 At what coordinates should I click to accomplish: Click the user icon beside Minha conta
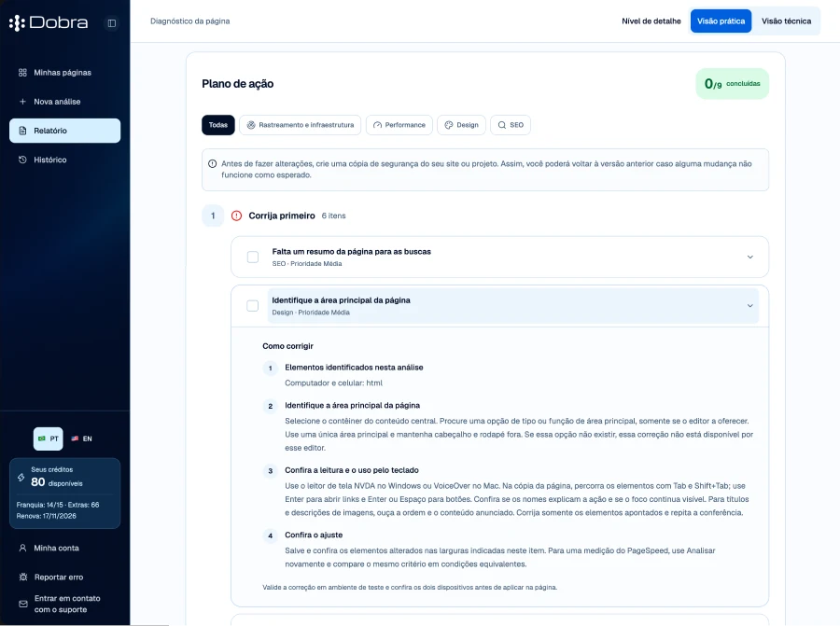click(22, 548)
